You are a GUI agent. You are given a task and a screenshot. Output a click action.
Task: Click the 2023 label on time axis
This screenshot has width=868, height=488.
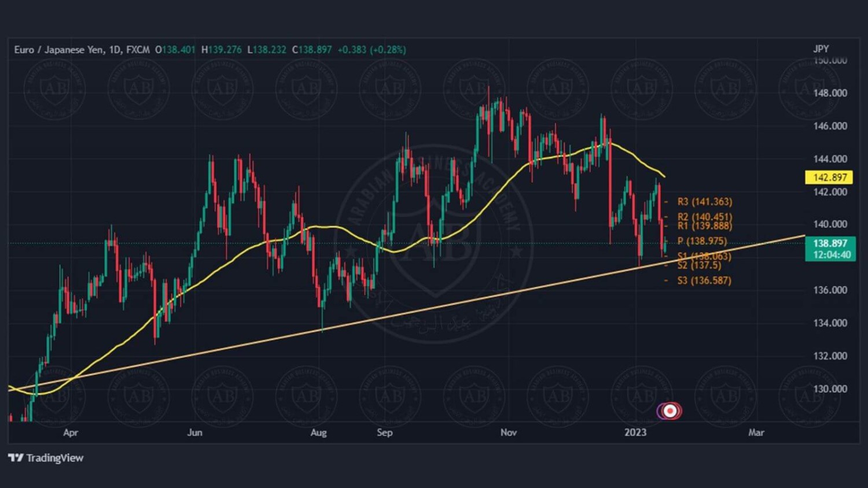635,432
